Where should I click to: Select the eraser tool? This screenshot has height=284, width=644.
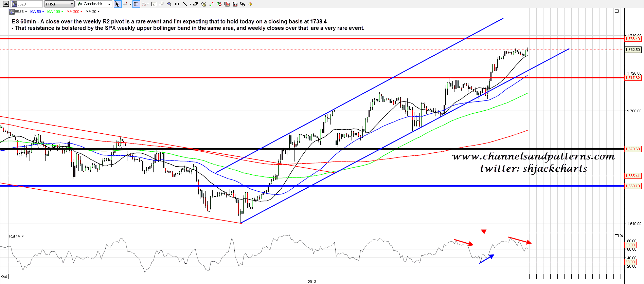click(x=196, y=4)
